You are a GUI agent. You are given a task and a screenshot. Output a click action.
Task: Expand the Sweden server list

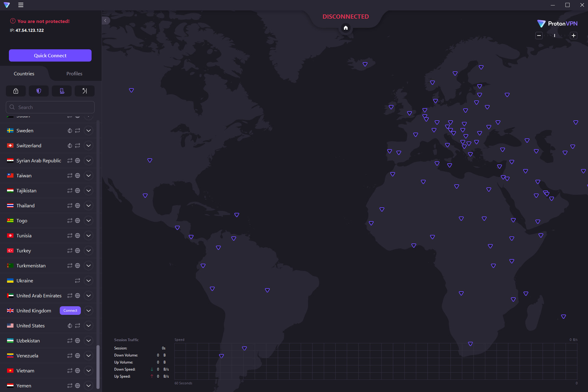pos(89,130)
